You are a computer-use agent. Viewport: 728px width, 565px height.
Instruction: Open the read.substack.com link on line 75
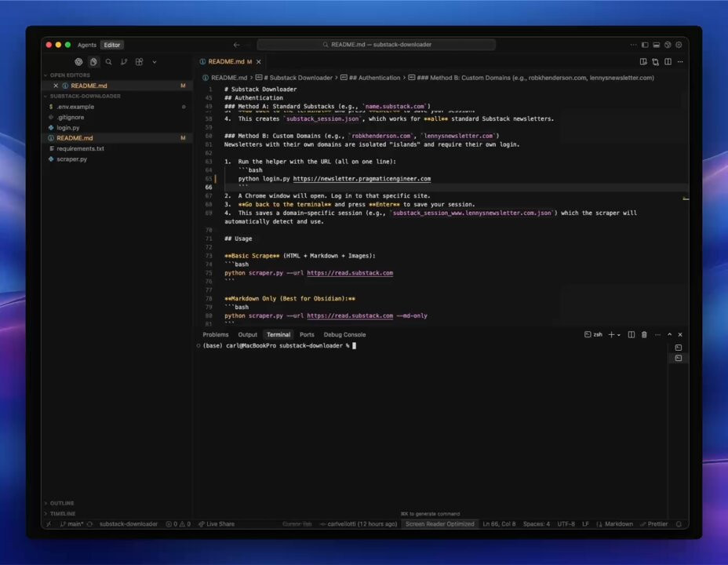(x=350, y=273)
